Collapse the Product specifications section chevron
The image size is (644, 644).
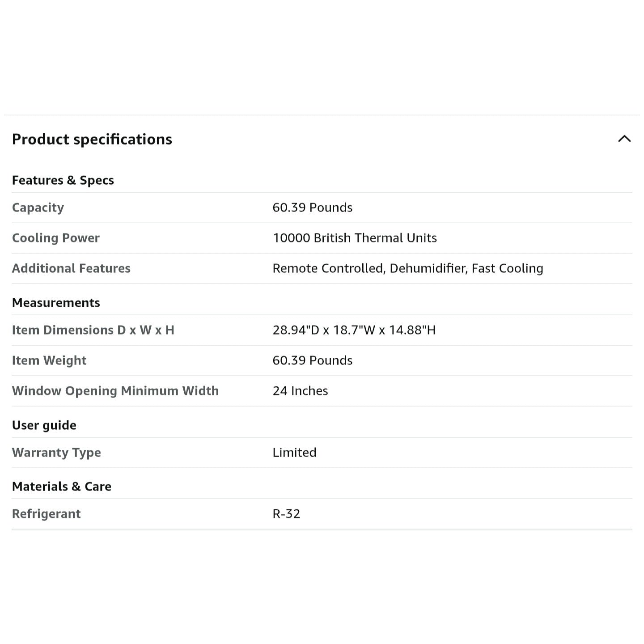[624, 139]
